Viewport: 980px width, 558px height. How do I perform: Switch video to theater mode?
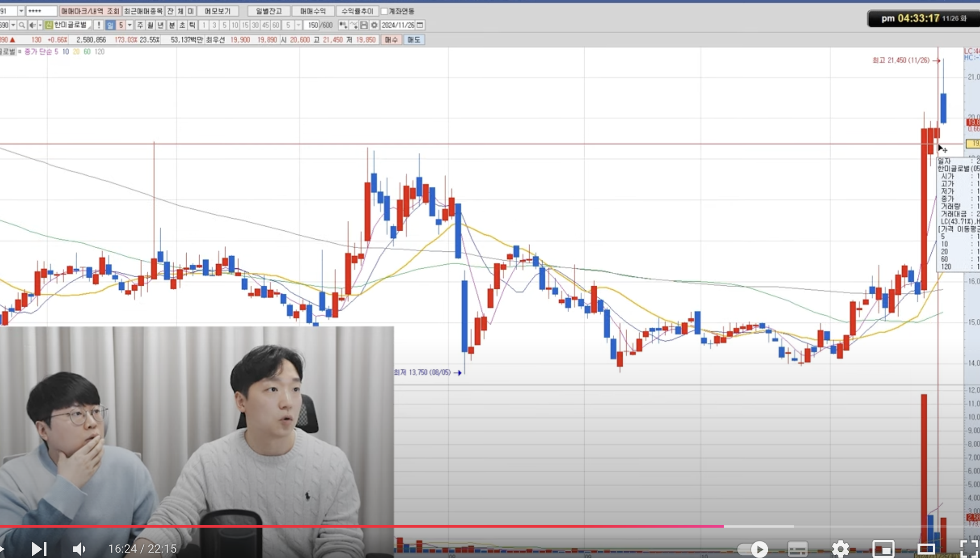[926, 548]
